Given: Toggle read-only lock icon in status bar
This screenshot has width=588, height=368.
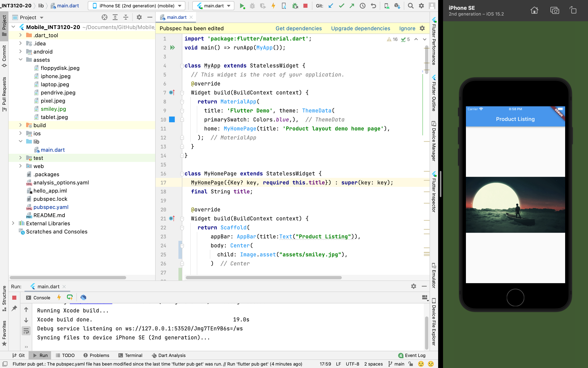Looking at the screenshot, I should tap(411, 364).
